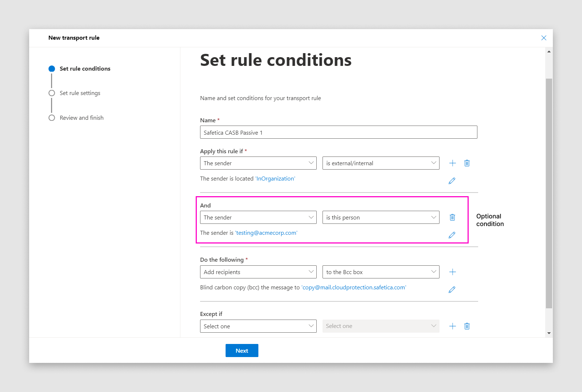Delete the 'is external/internal' sender condition
Image resolution: width=582 pixels, height=392 pixels.
click(467, 163)
